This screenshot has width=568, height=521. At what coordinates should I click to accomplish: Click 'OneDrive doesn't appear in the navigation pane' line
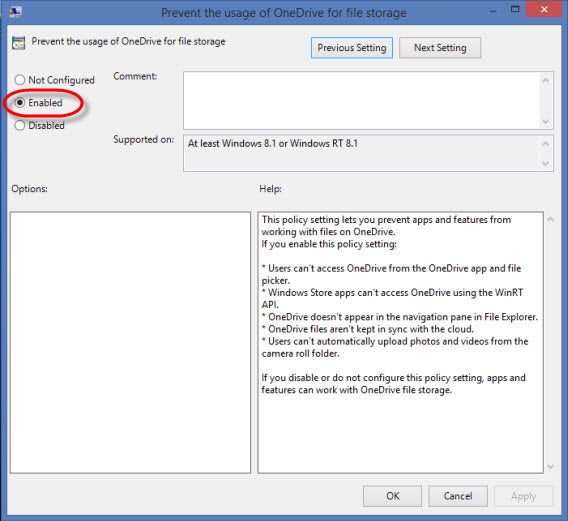(400, 317)
